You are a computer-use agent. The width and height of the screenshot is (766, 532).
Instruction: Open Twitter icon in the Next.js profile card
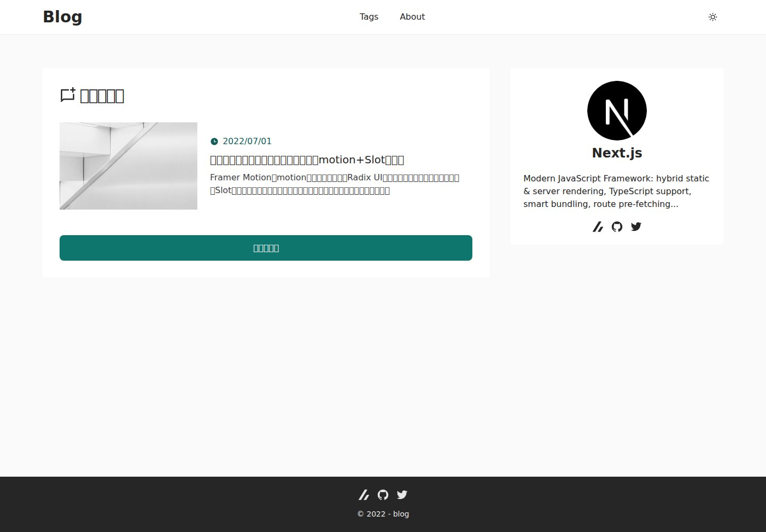click(x=636, y=227)
